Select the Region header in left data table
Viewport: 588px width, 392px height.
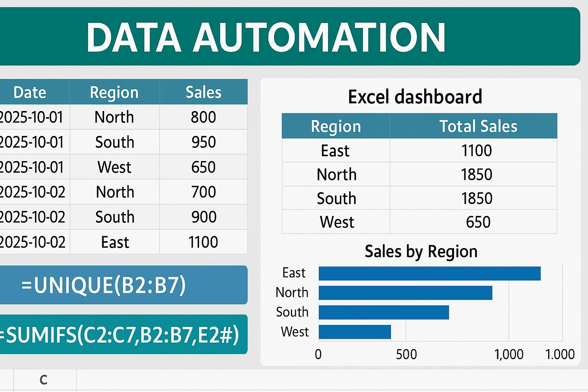(x=114, y=92)
